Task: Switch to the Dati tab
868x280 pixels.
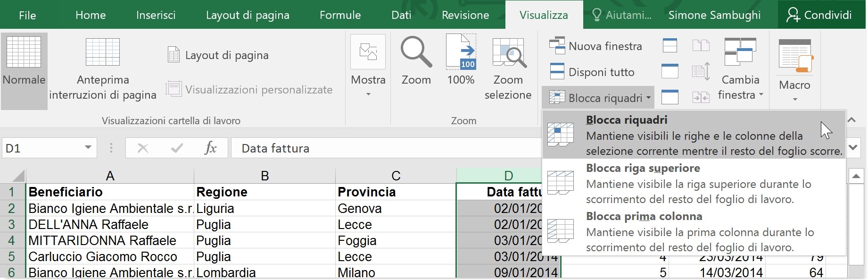Action: (x=401, y=15)
